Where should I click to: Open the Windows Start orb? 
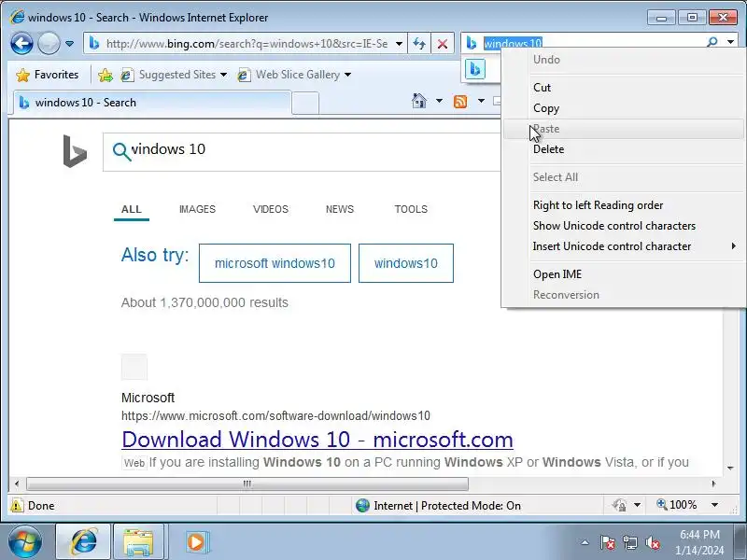(25, 541)
